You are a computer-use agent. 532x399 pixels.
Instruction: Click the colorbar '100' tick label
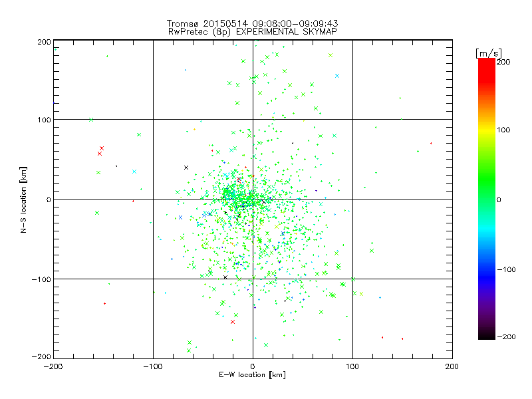(503, 130)
